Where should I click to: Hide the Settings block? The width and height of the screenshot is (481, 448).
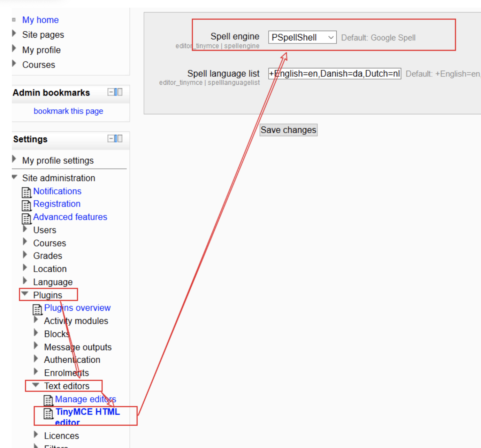point(110,139)
